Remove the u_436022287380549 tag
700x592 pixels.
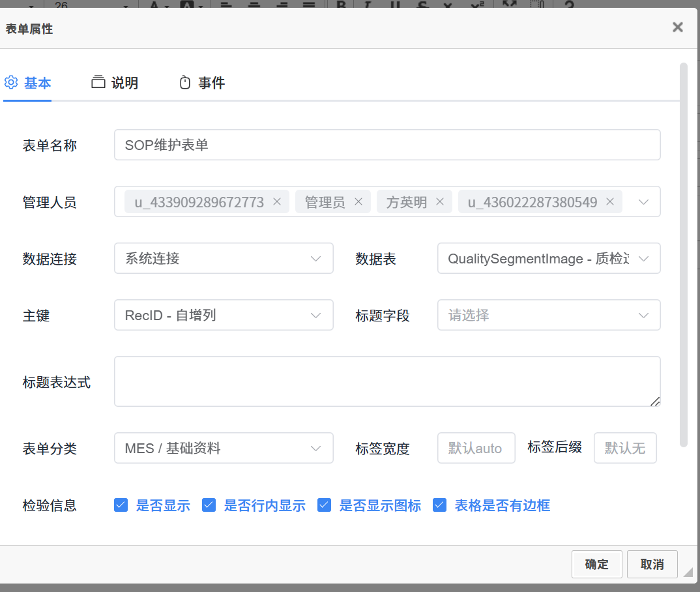(610, 202)
